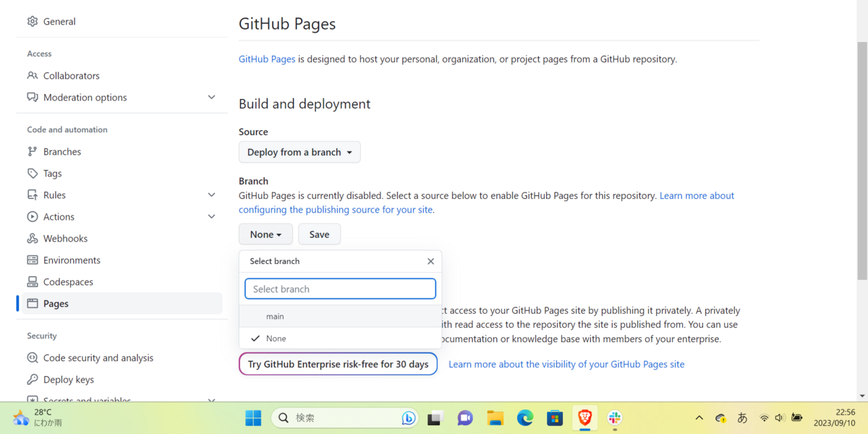Click the Build and deployment heading
Viewport: 868px width, 434px height.
(305, 103)
